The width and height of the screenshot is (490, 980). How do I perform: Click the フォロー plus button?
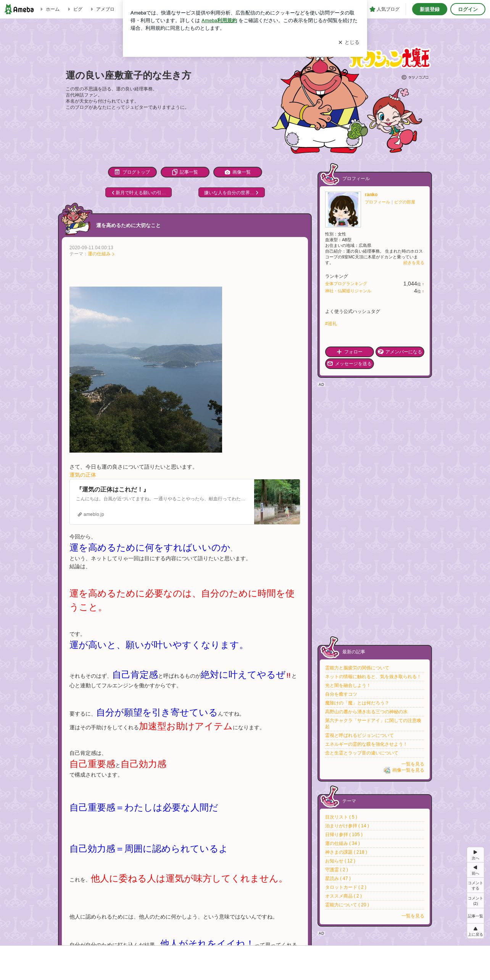(349, 352)
